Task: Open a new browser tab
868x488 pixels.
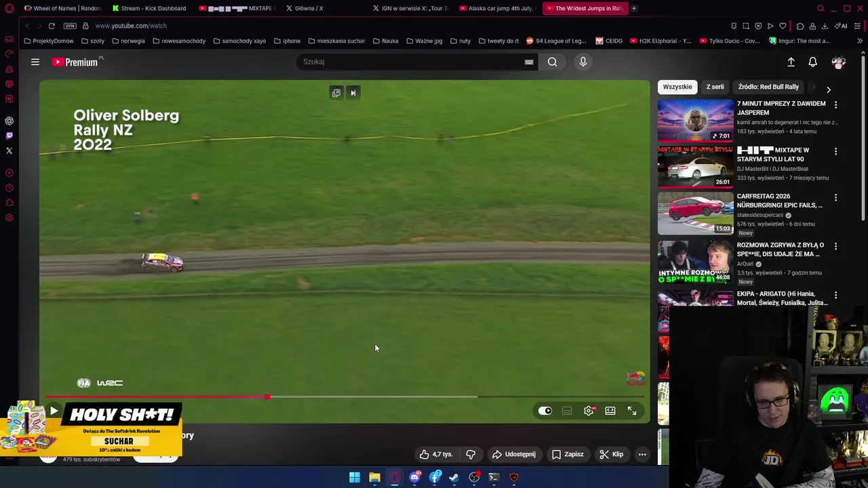Action: 633,8
